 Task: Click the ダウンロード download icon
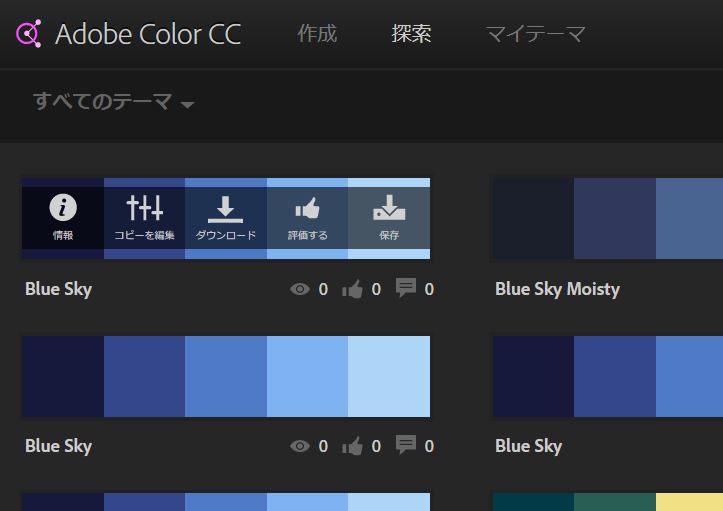pos(225,208)
